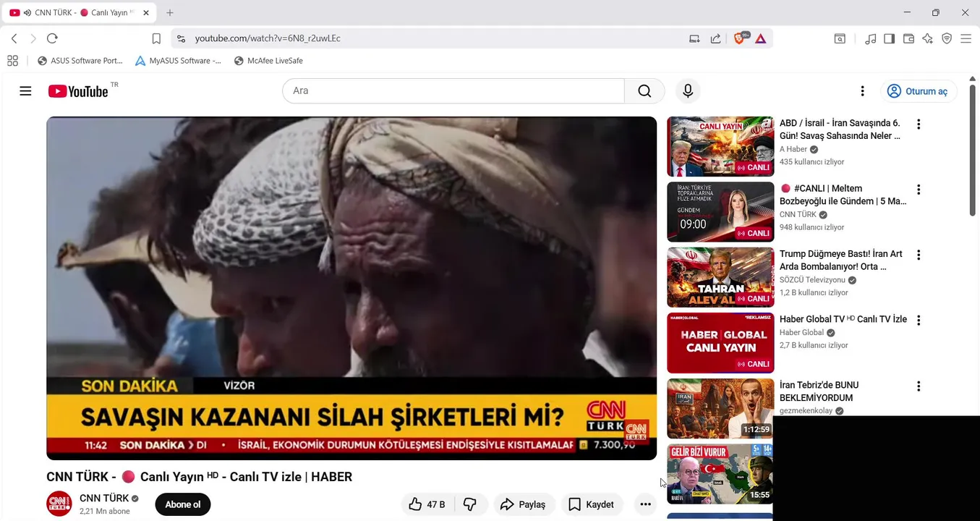The width and height of the screenshot is (980, 521).
Task: Open Brave Wallet icon
Action: [x=909, y=38]
